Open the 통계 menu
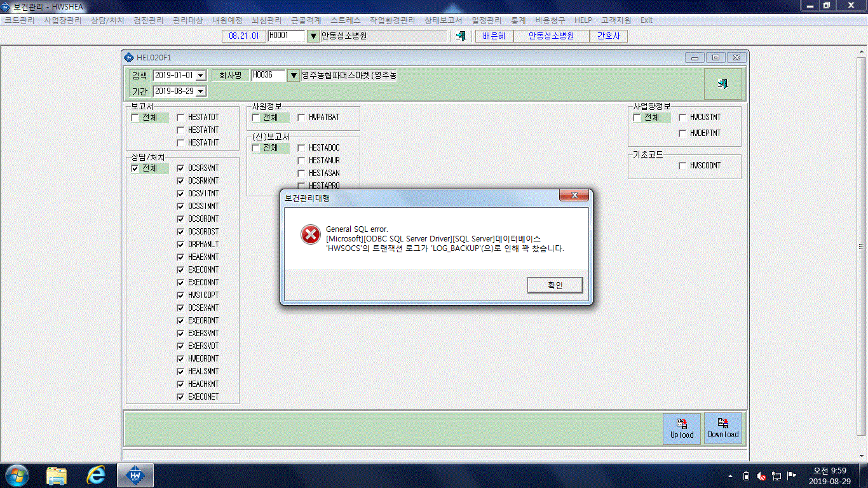Image resolution: width=868 pixels, height=488 pixels. coord(519,20)
